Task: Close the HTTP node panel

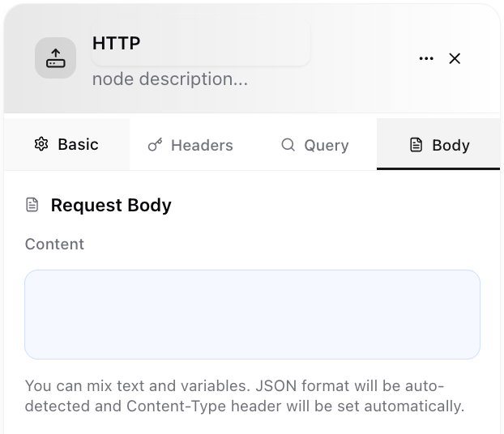Action: (455, 58)
